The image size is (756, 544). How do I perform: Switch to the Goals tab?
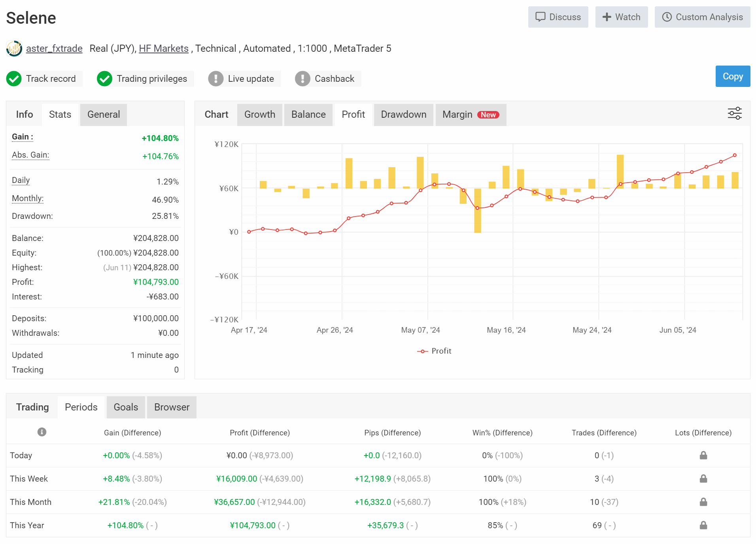click(x=126, y=407)
